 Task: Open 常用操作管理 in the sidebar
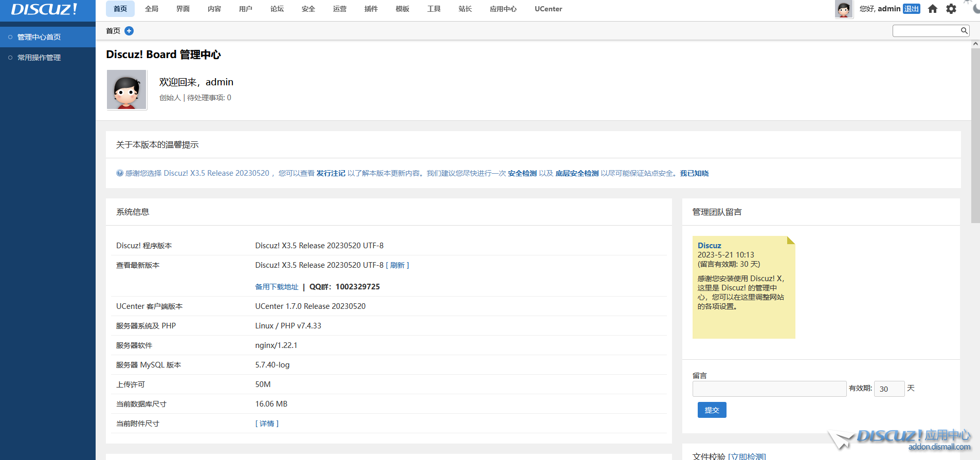[x=39, y=58]
